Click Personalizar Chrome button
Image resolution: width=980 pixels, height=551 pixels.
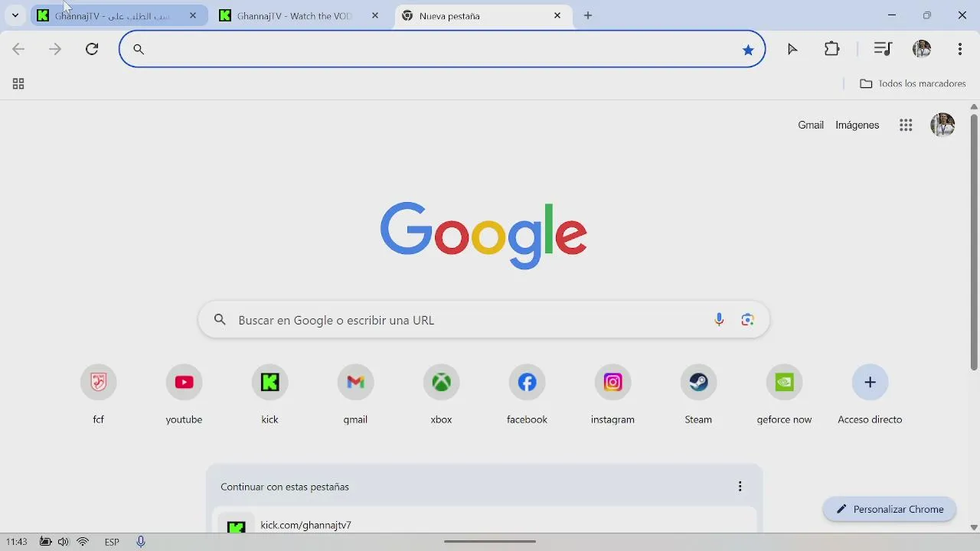pyautogui.click(x=890, y=509)
